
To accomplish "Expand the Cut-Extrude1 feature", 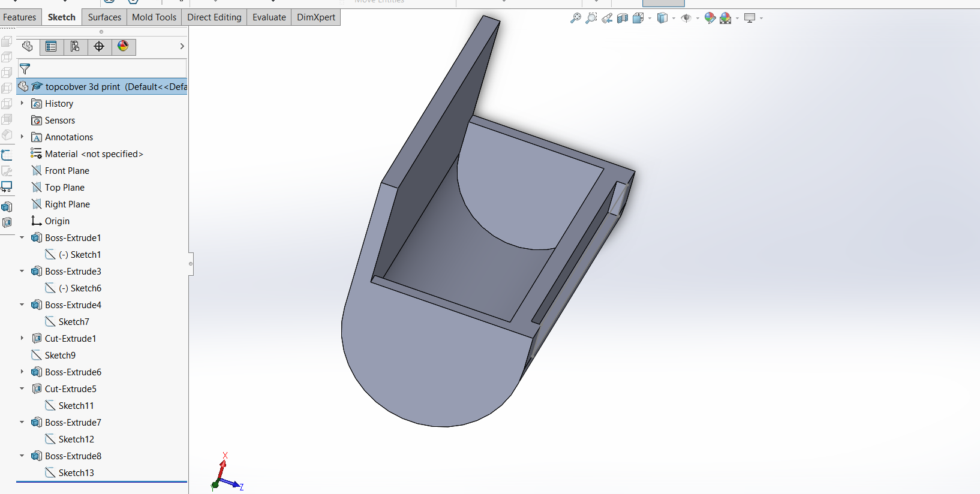I will 22,338.
